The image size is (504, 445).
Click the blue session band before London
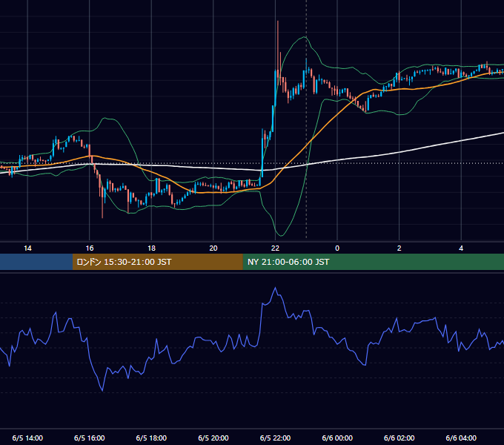click(36, 262)
